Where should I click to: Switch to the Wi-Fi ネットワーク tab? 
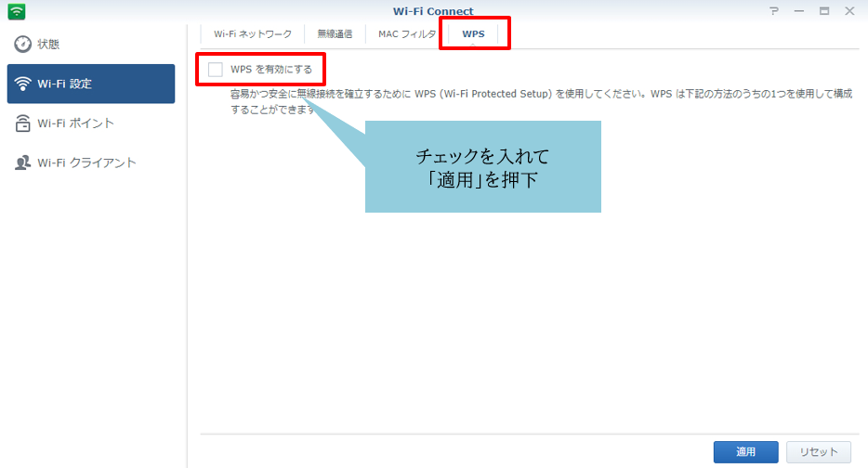(252, 33)
